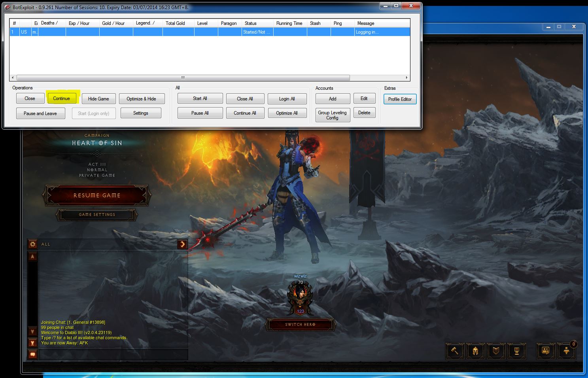588x378 pixels.
Task: Select the 'Logging in...' message cell
Action: pyautogui.click(x=382, y=32)
